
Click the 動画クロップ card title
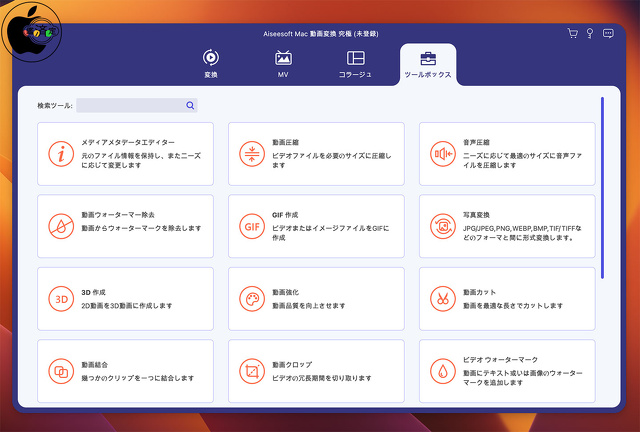[x=292, y=365]
